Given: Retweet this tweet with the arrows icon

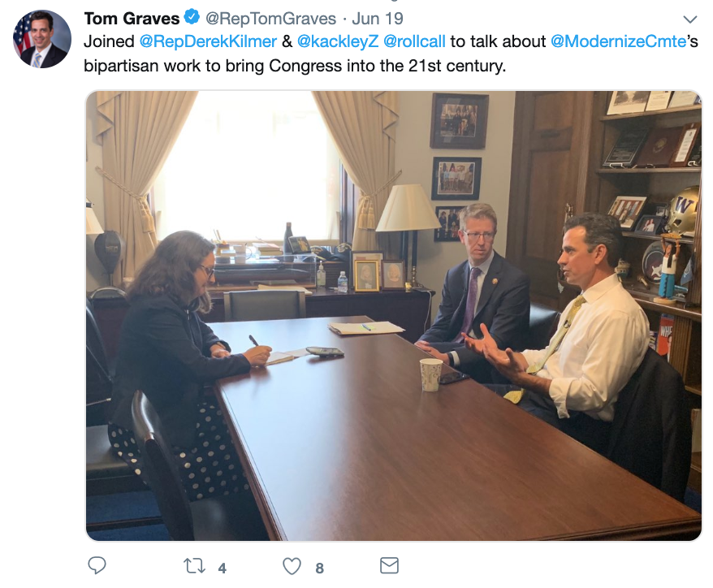Looking at the screenshot, I should click(x=194, y=566).
